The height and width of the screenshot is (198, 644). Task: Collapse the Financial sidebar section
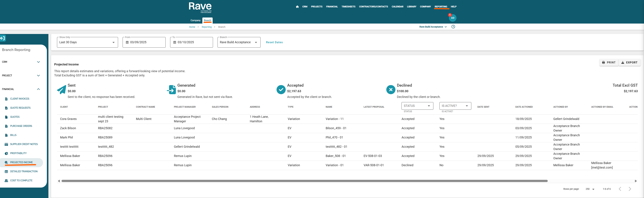(x=38, y=89)
